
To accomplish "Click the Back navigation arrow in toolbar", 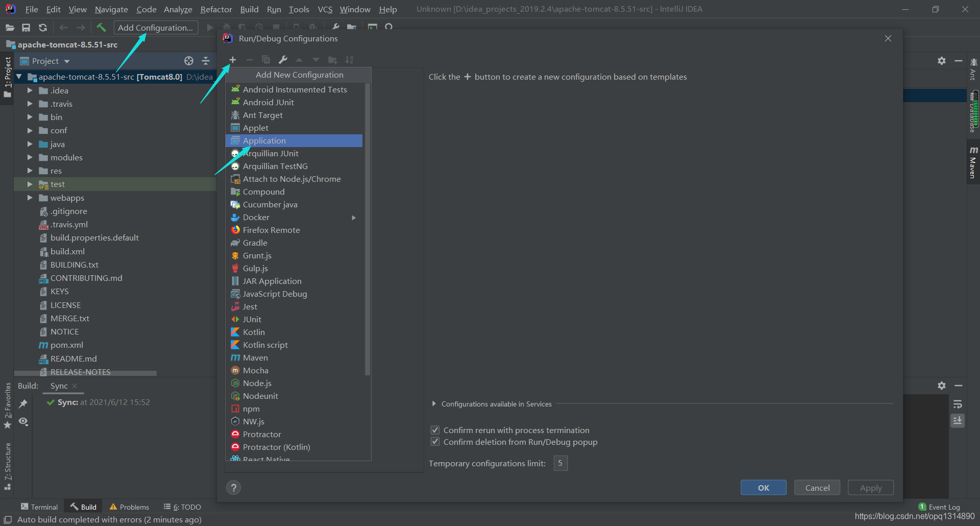I will pyautogui.click(x=63, y=28).
